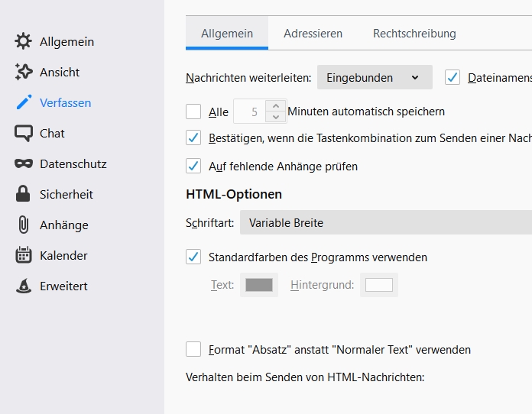Screen dimensions: 532x414
Task: Click the Ansicht sparkle icon
Action: pos(24,72)
